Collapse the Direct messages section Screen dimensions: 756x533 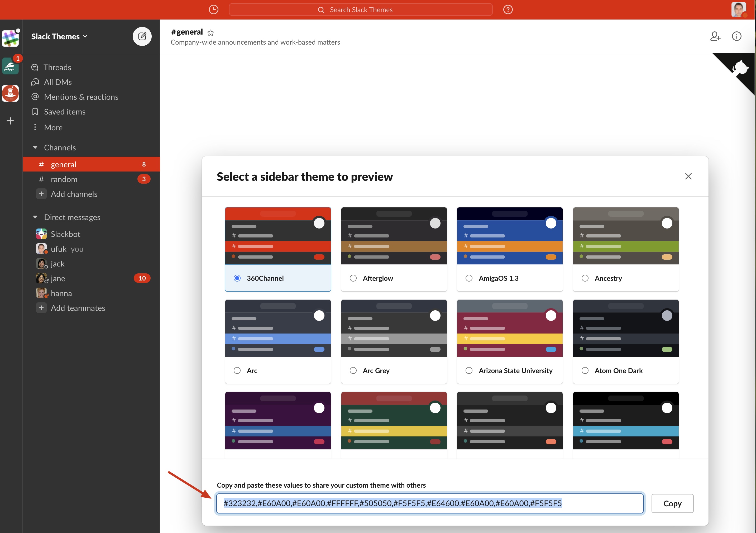(35, 217)
